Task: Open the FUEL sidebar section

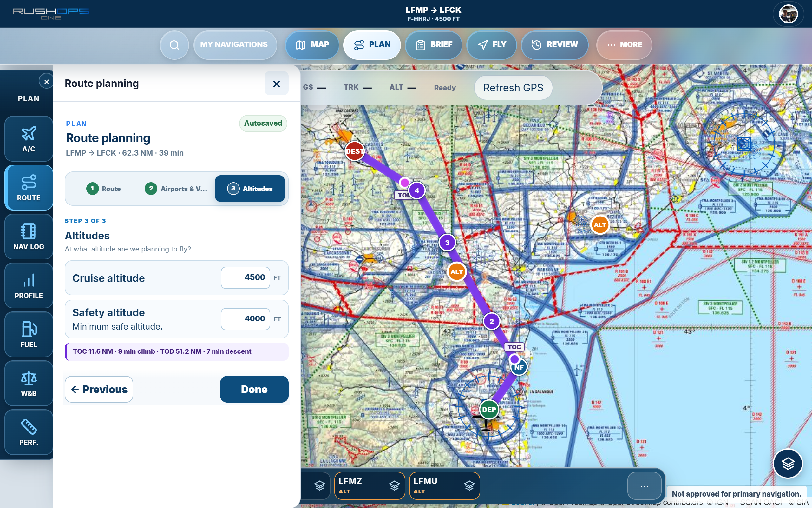Action: pos(29,334)
